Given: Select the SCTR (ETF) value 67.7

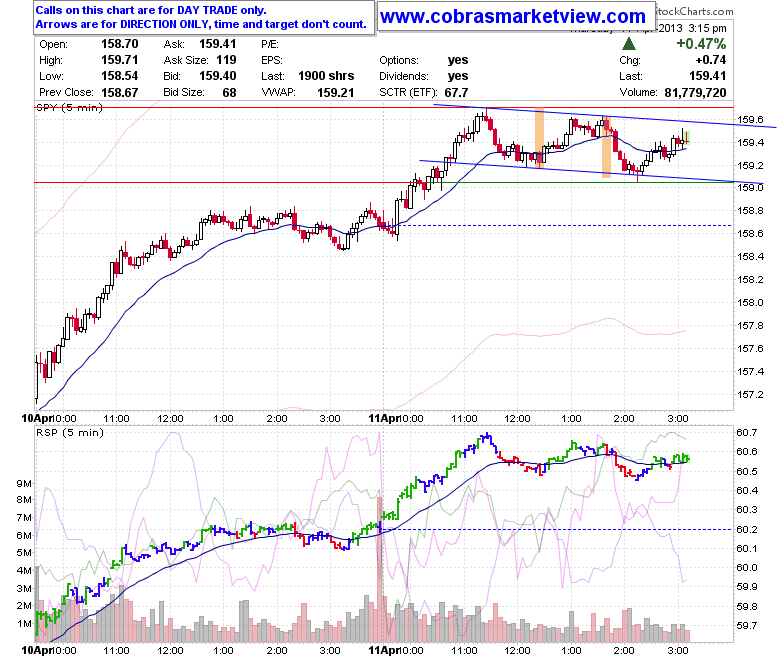Looking at the screenshot, I should click(456, 93).
